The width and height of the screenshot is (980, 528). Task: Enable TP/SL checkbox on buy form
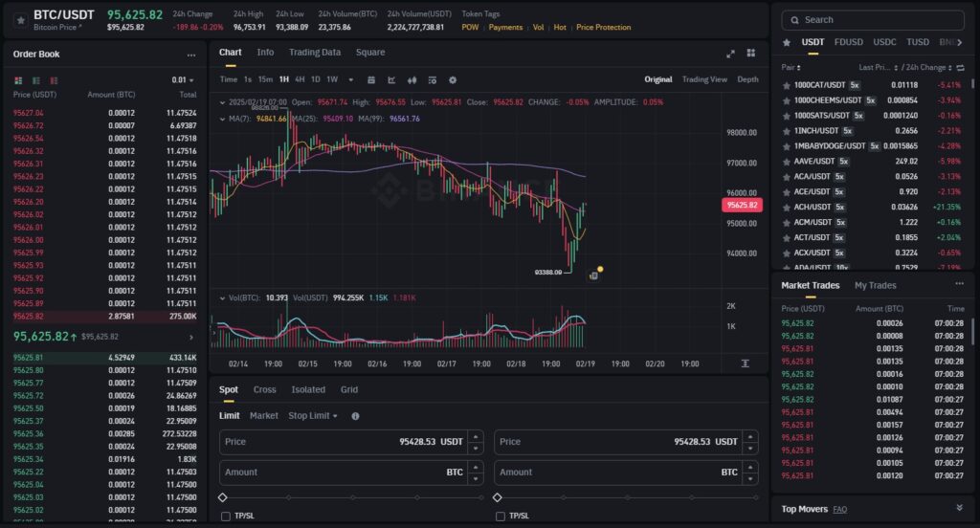[226, 517]
